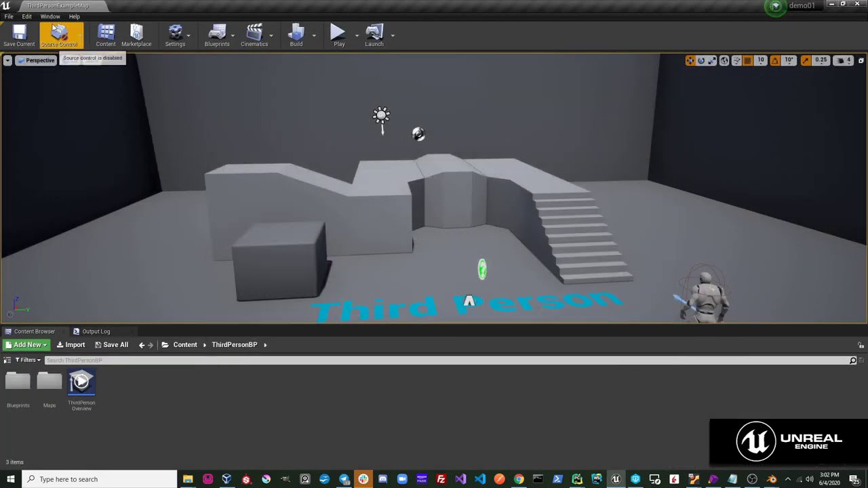Open the Perspective view mode dropdown
Viewport: 868px width, 488px height.
36,60
